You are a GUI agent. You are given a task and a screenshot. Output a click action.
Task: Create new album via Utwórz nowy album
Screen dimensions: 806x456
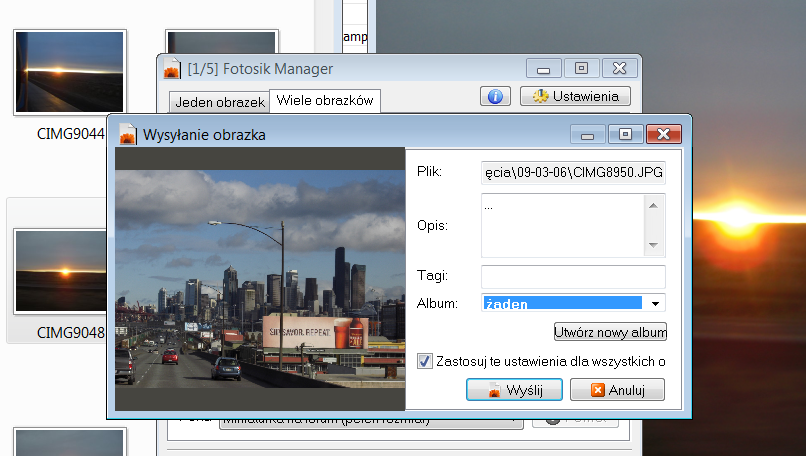[610, 332]
